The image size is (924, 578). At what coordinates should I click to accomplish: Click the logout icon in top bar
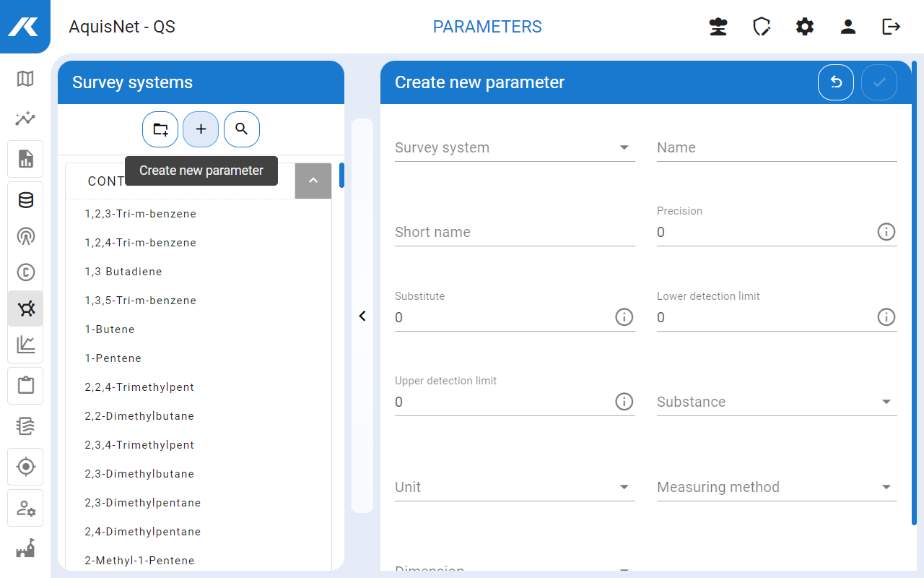pyautogui.click(x=892, y=27)
